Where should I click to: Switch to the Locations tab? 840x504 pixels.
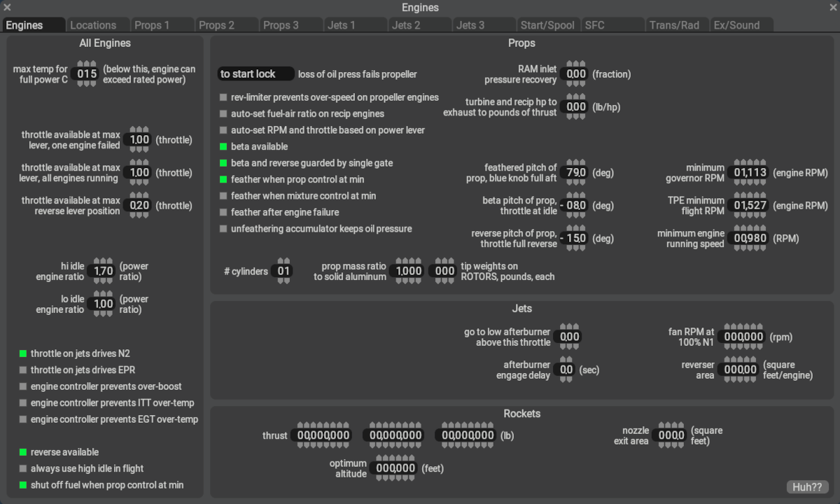tap(94, 25)
